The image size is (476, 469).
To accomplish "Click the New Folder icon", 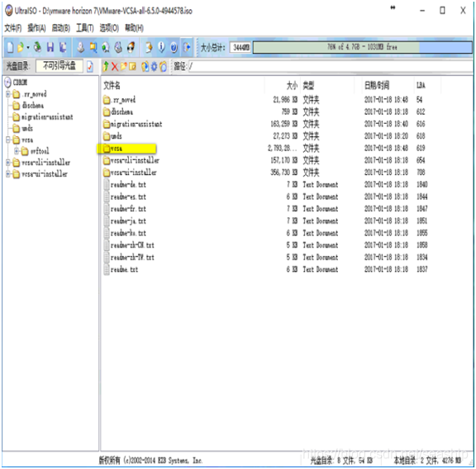I will click(x=124, y=66).
